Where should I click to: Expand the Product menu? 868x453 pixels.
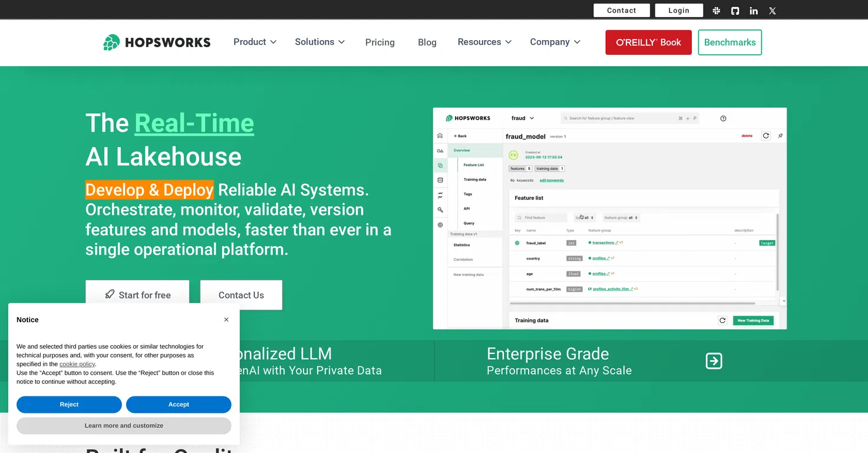point(255,42)
